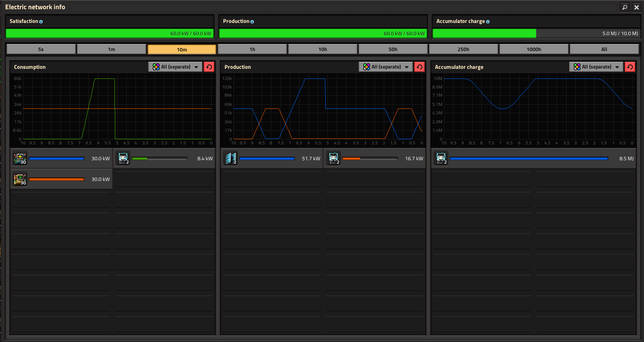Click the solar panel icon in Production
The width and height of the screenshot is (644, 342).
[x=230, y=158]
